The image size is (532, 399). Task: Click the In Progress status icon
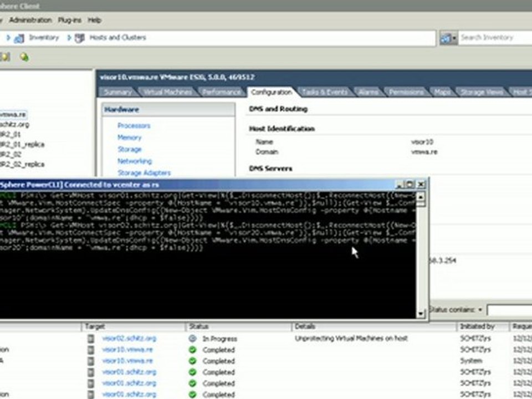[x=192, y=339]
